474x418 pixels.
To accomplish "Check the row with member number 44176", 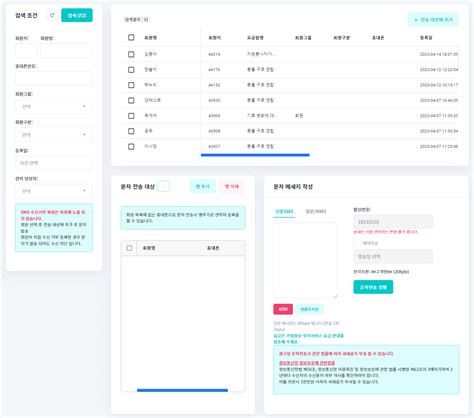I will click(131, 70).
